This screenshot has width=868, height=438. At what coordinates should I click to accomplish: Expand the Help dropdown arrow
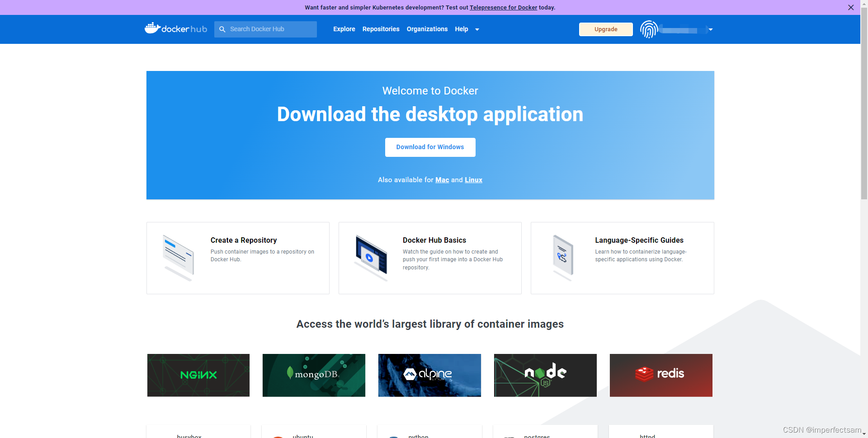(x=477, y=30)
